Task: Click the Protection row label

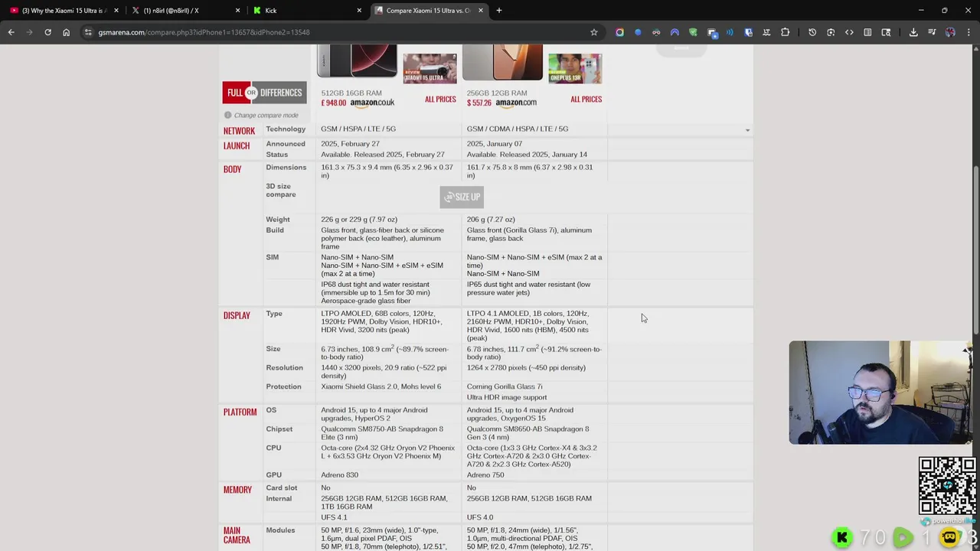Action: 283,386
